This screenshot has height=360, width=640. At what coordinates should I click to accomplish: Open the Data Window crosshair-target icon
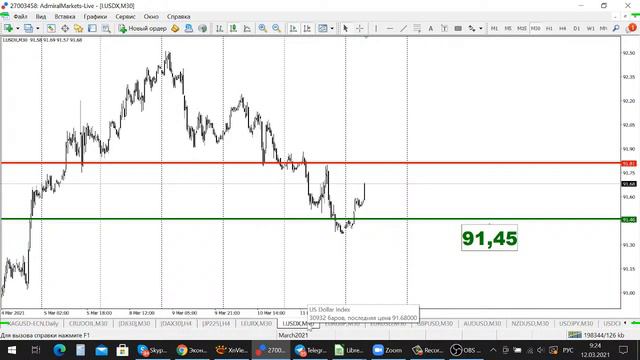[65, 28]
